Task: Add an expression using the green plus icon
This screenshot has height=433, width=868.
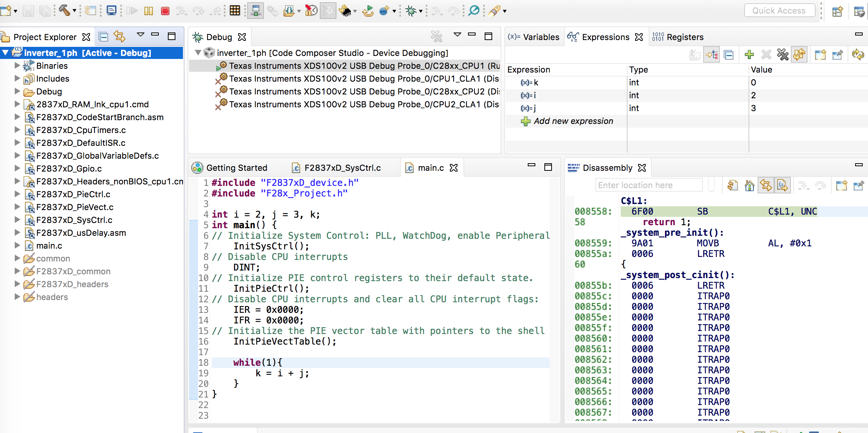Action: [749, 54]
